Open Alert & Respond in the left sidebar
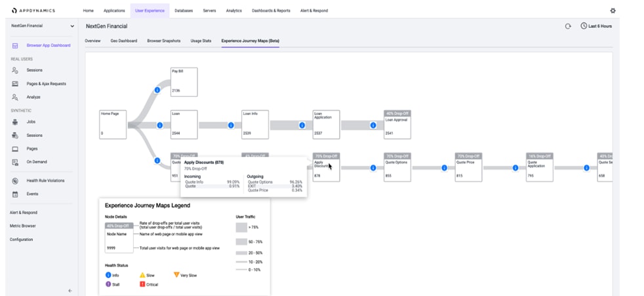This screenshot has height=296, width=644. coord(24,213)
